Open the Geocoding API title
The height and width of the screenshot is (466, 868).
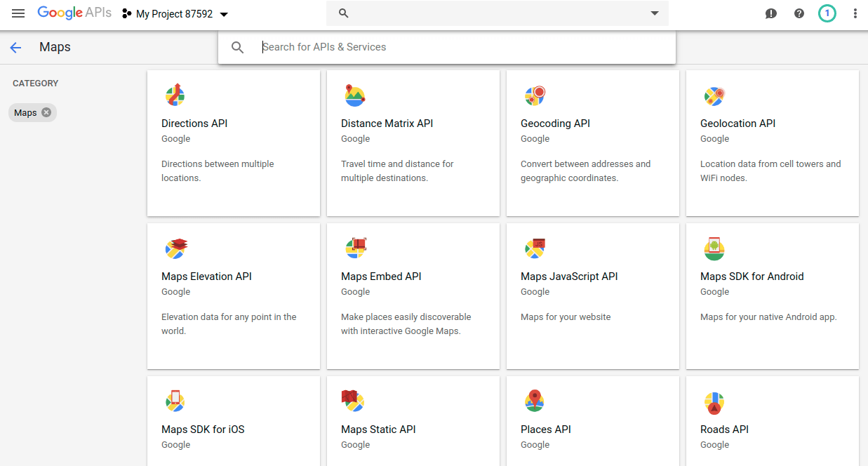tap(555, 124)
